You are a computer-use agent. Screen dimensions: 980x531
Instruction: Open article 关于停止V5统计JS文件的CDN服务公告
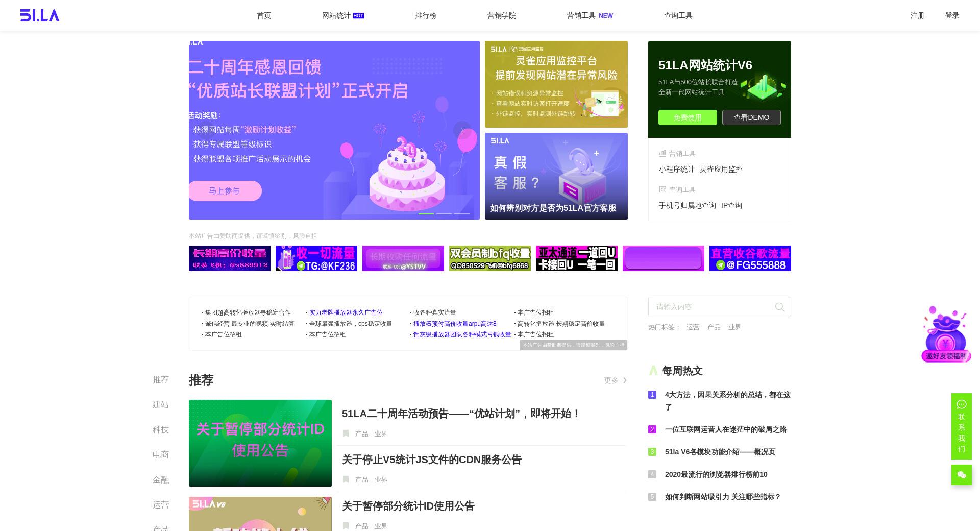(432, 460)
